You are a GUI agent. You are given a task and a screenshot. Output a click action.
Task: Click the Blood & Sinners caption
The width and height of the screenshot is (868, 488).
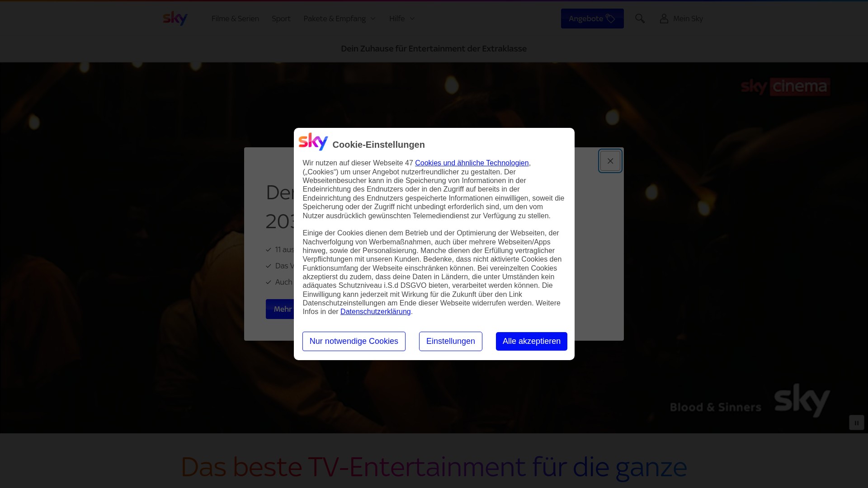716,407
